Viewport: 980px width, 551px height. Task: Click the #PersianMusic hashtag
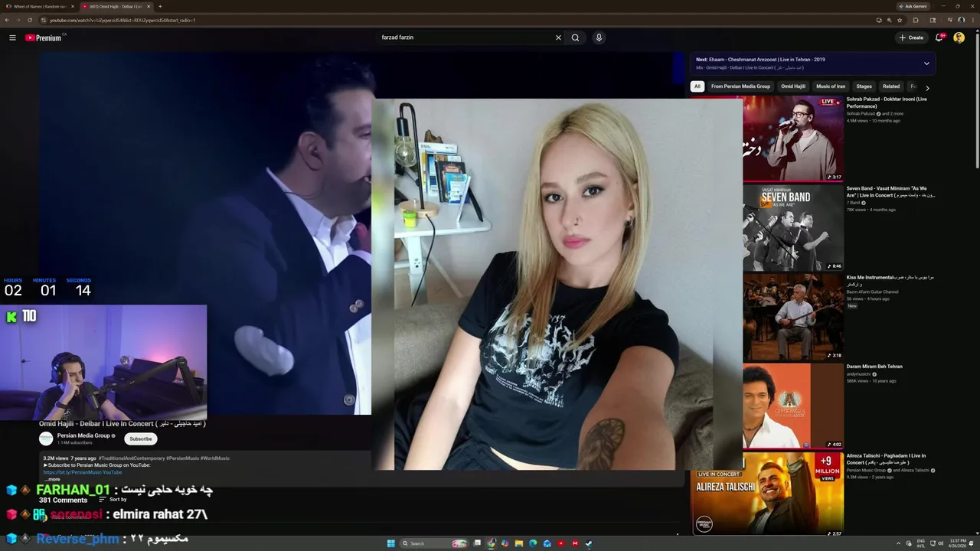184,458
